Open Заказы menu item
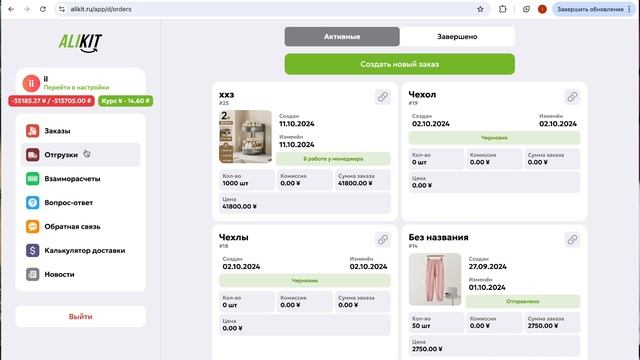The width and height of the screenshot is (640, 360). pyautogui.click(x=80, y=131)
